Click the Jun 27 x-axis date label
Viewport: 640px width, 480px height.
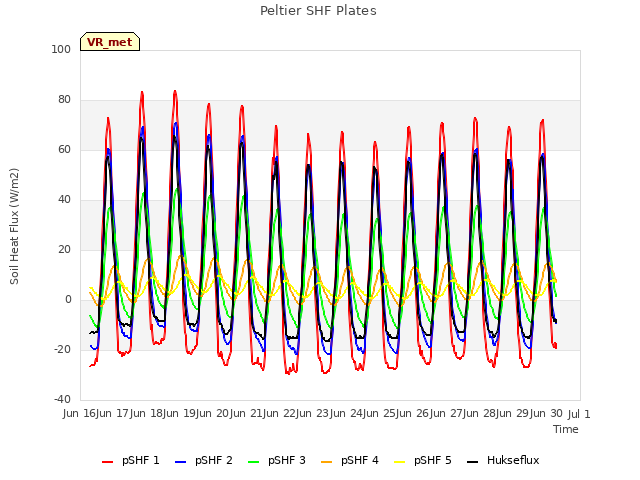pos(447,413)
